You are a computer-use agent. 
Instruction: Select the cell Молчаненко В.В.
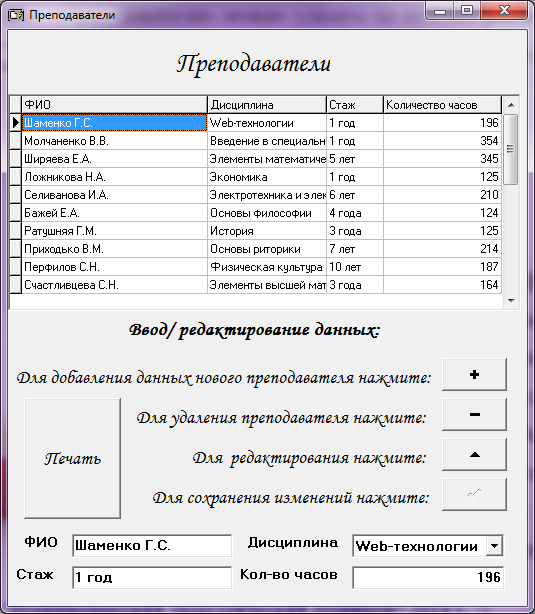pyautogui.click(x=114, y=141)
